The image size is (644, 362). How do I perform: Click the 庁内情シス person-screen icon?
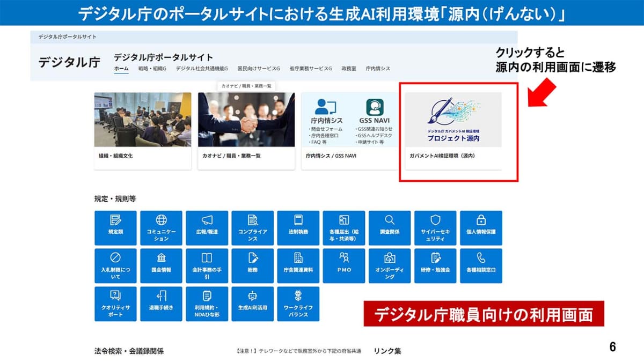pyautogui.click(x=325, y=106)
